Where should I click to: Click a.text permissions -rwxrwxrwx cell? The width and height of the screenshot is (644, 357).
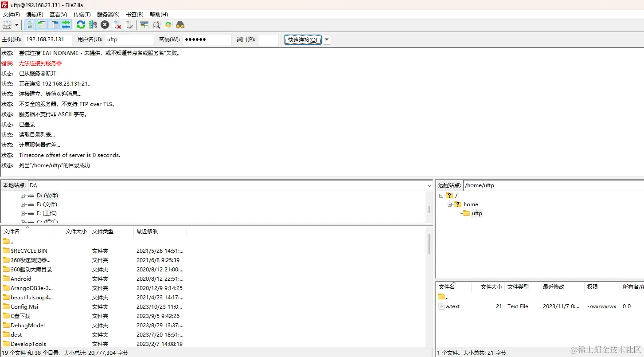click(x=601, y=306)
